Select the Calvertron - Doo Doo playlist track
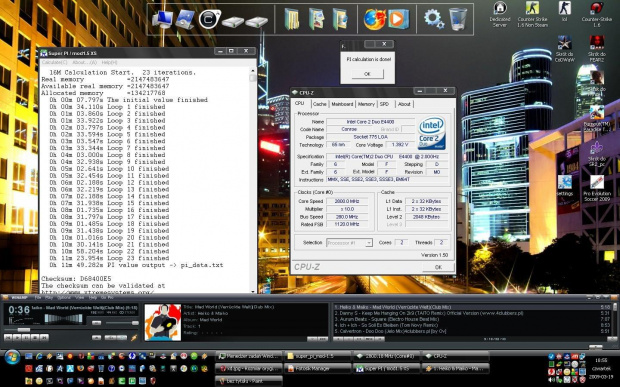This screenshot has width=620, height=387. pos(473,331)
